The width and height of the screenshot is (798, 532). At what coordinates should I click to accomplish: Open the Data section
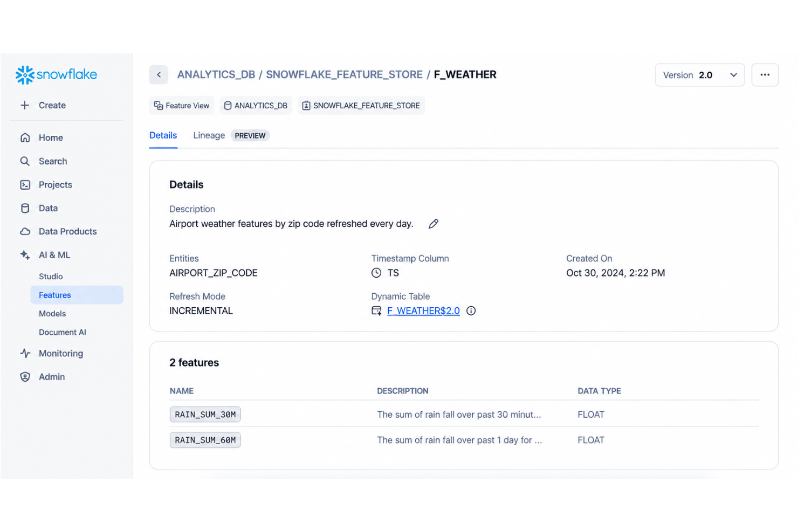[x=48, y=208]
